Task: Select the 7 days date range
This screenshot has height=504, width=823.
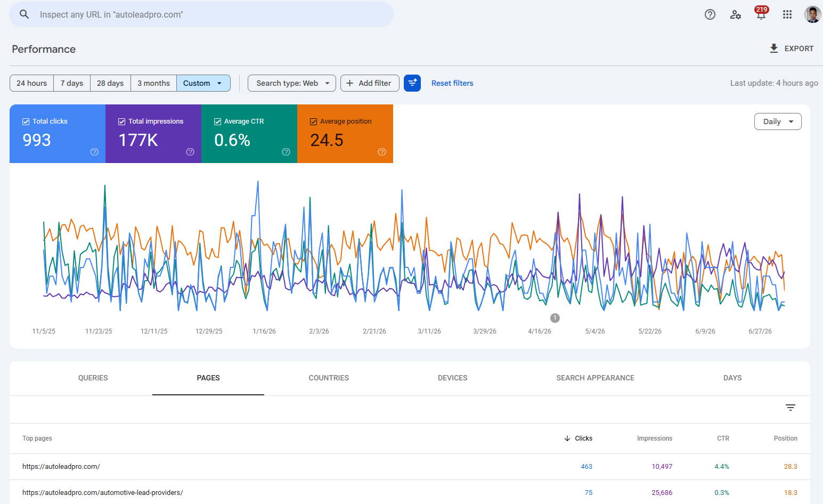Action: point(72,83)
